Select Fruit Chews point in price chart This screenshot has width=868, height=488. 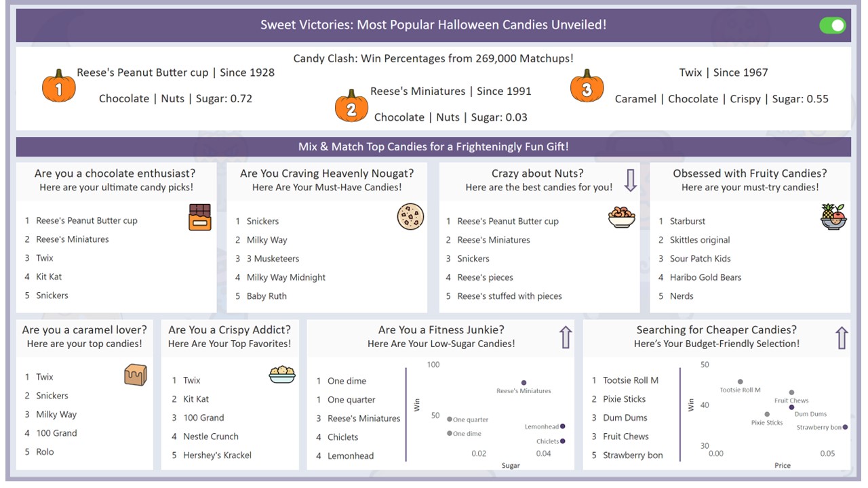pos(791,392)
